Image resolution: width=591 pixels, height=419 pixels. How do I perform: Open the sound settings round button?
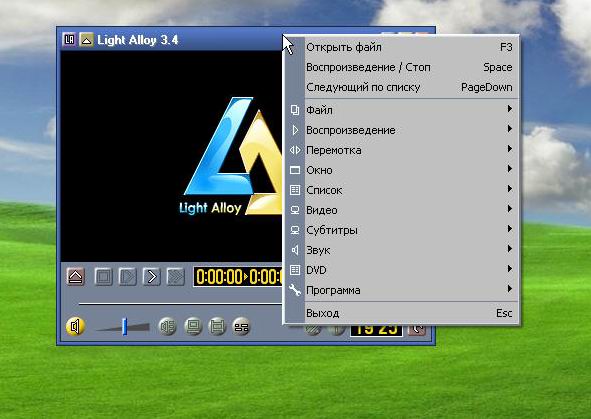coord(168,327)
